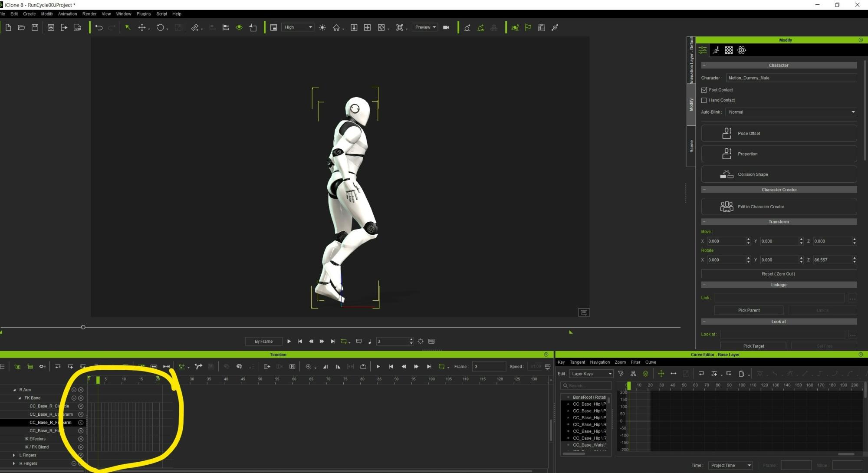Collapse the Transform section in Modify
Viewport: 868px width, 473px height.
(x=704, y=222)
